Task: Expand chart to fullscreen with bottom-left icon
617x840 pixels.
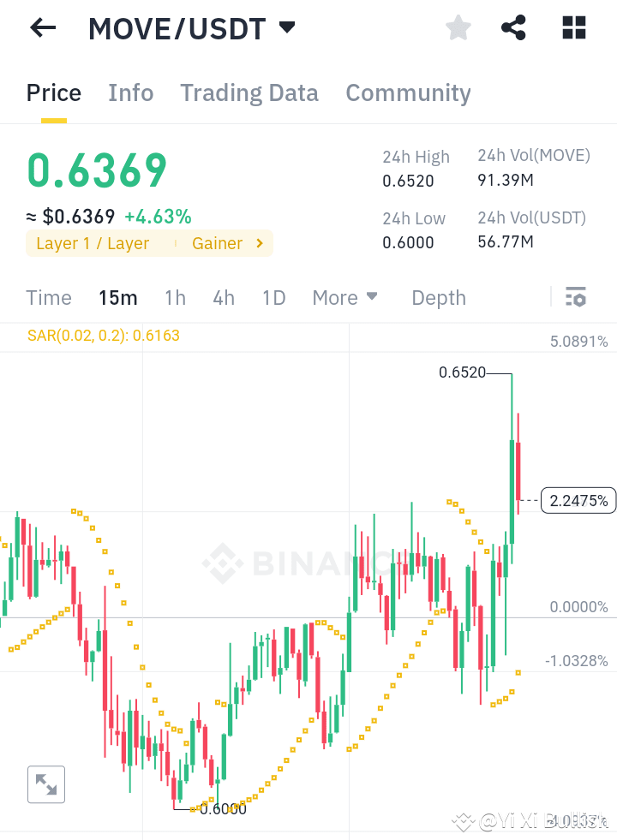Action: pyautogui.click(x=45, y=783)
